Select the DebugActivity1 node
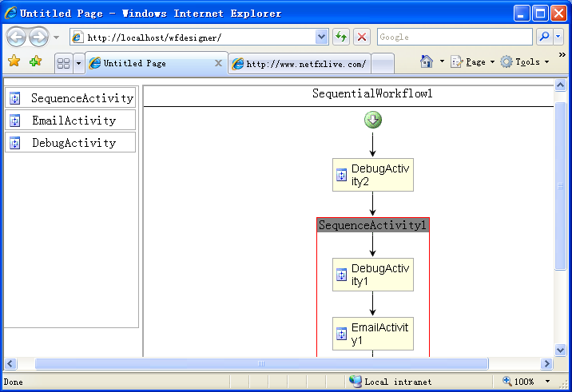The height and width of the screenshot is (392, 572). click(x=373, y=275)
